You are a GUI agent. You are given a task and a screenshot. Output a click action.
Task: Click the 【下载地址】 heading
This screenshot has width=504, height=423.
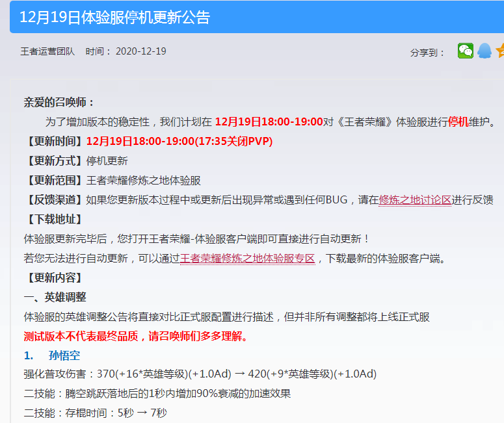coord(55,220)
